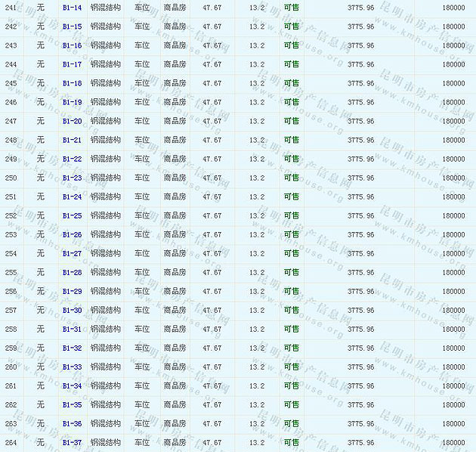Open the B1-31 unit link

click(72, 329)
